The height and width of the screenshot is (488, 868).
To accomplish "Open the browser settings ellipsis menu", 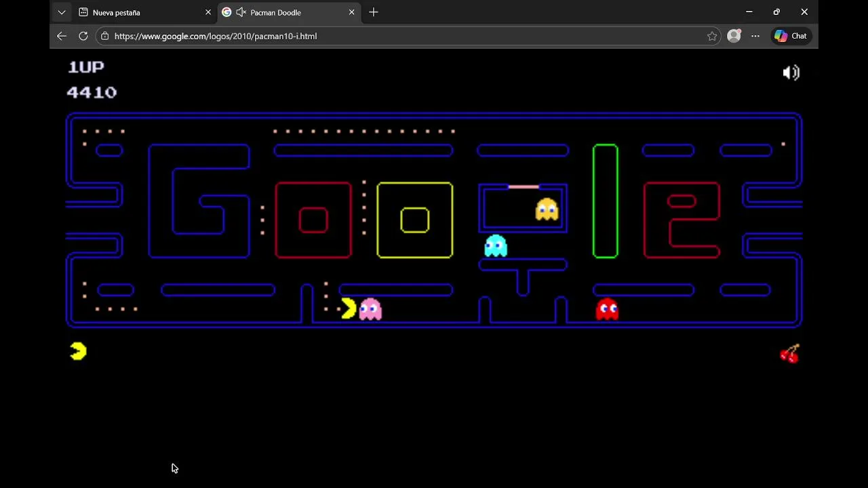I will [x=755, y=36].
